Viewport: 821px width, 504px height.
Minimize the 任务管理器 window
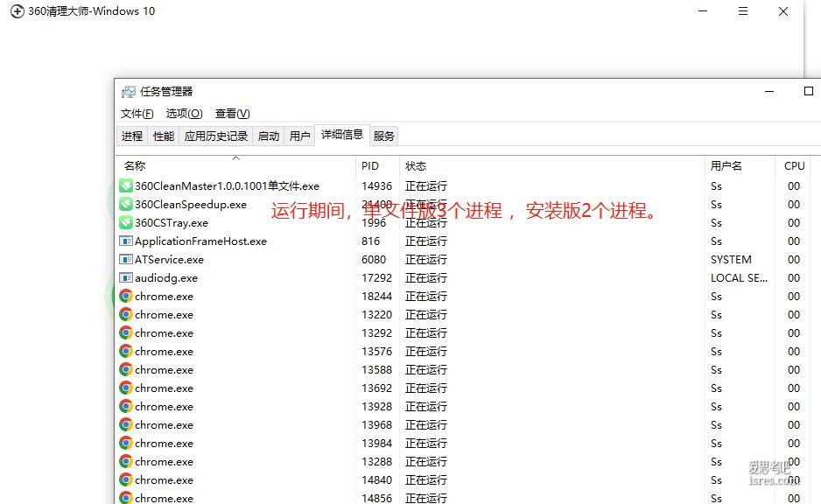[769, 92]
